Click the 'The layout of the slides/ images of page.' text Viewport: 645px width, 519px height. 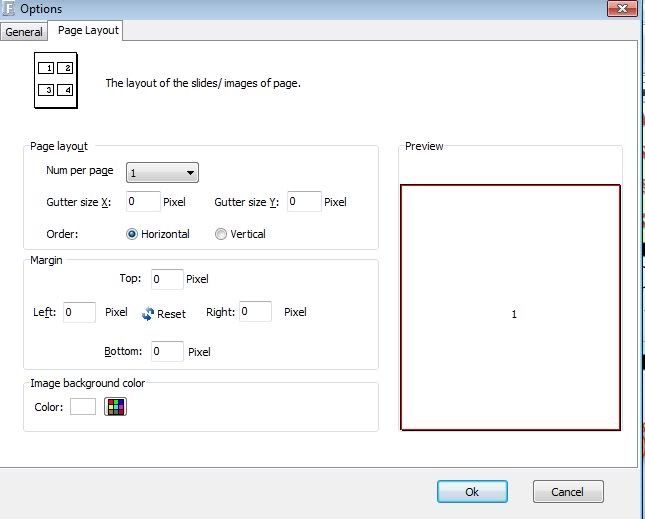pyautogui.click(x=203, y=83)
